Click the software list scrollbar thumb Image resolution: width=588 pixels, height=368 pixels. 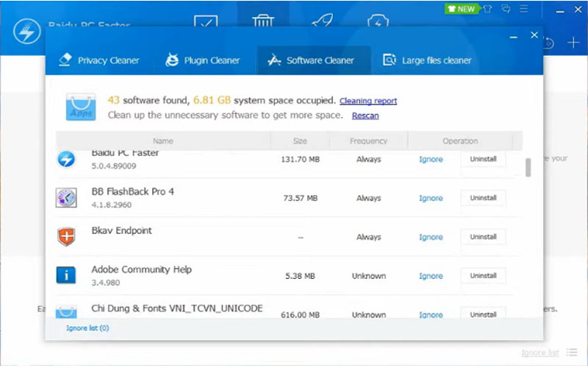[x=528, y=168]
